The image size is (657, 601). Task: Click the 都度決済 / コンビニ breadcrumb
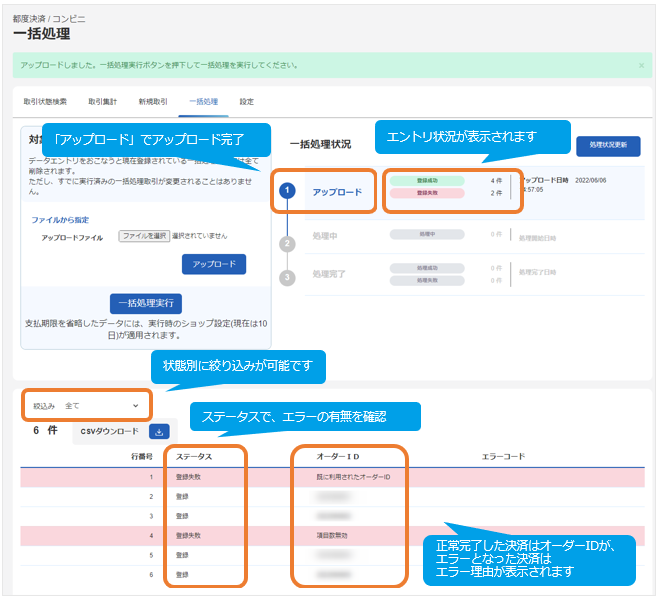point(49,19)
